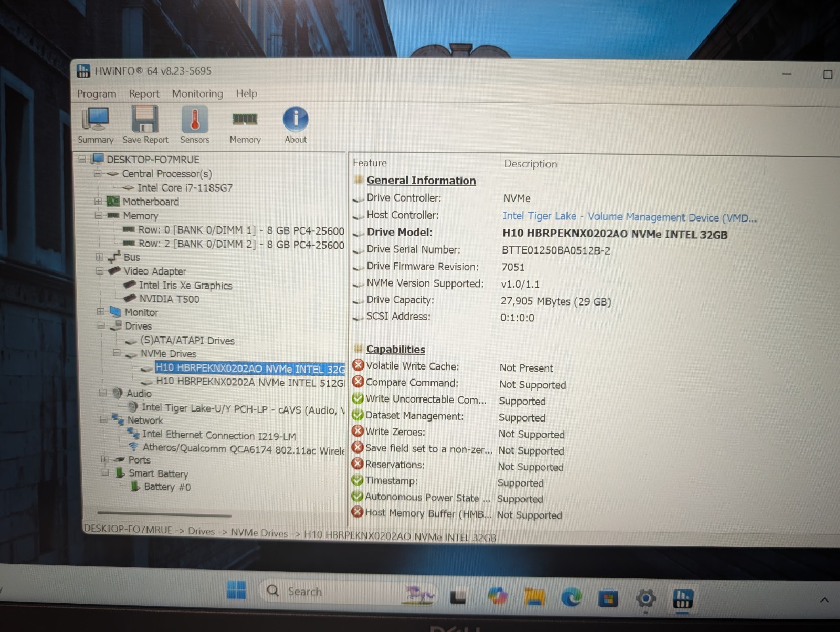This screenshot has width=840, height=632.
Task: Expand the Bus branch
Action: [99, 257]
